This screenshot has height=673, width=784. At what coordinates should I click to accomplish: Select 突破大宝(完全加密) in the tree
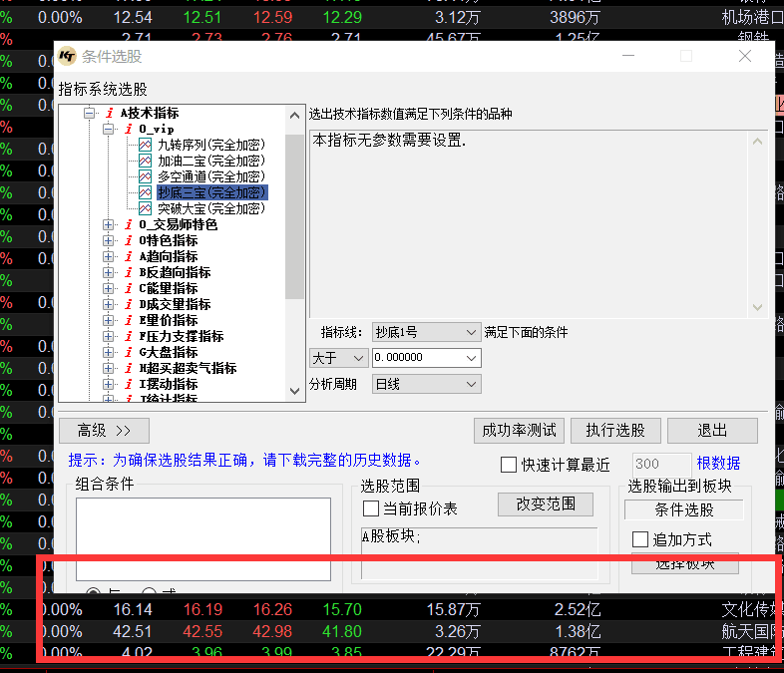point(211,208)
